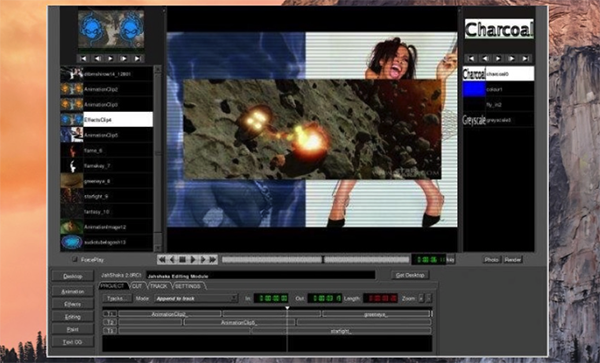Viewport: 600px width, 363px height.
Task: Toggle the ForcePlay checkbox
Action: (75, 259)
